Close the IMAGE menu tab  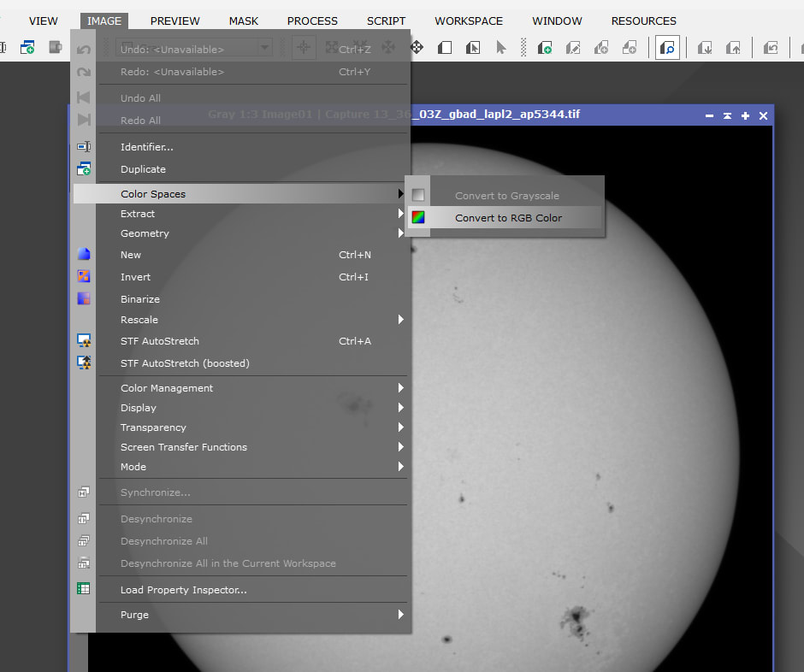pyautogui.click(x=104, y=21)
